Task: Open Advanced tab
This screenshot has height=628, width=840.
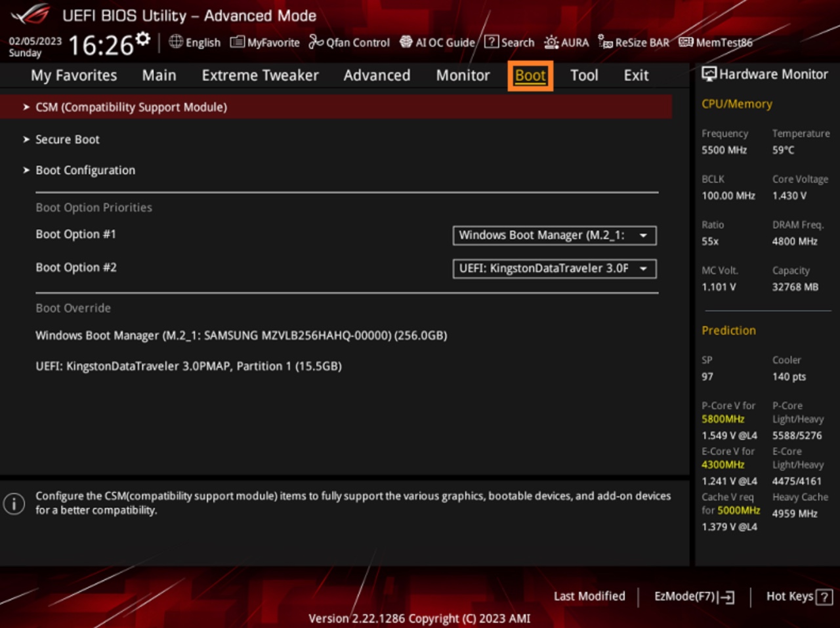Action: (377, 75)
